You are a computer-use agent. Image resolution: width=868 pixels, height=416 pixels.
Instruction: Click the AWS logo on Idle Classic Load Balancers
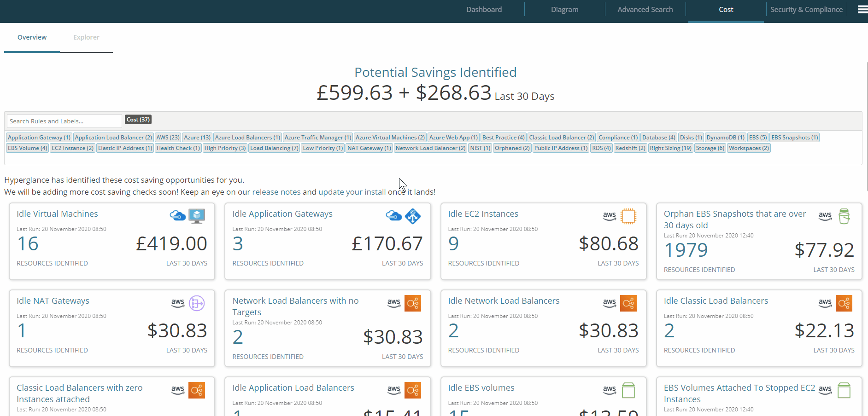click(x=825, y=303)
